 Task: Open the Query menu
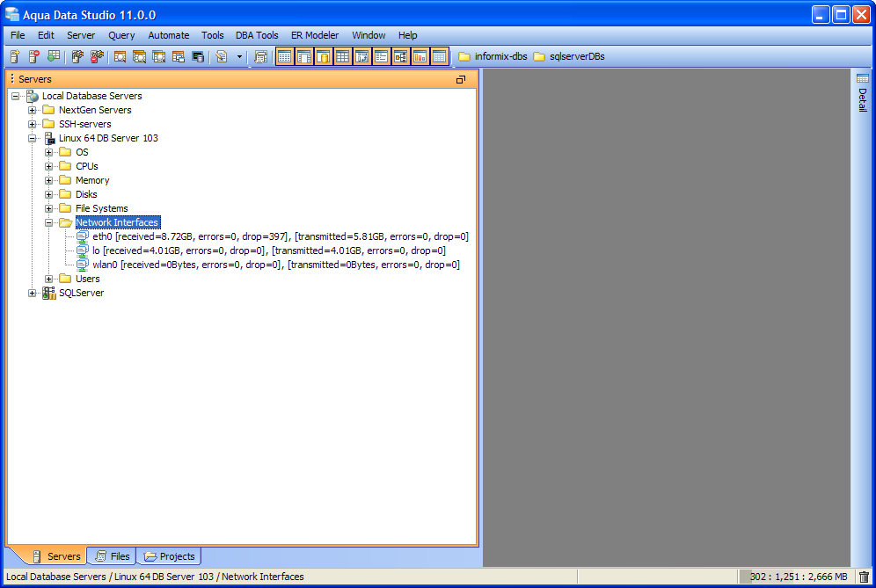(x=121, y=35)
